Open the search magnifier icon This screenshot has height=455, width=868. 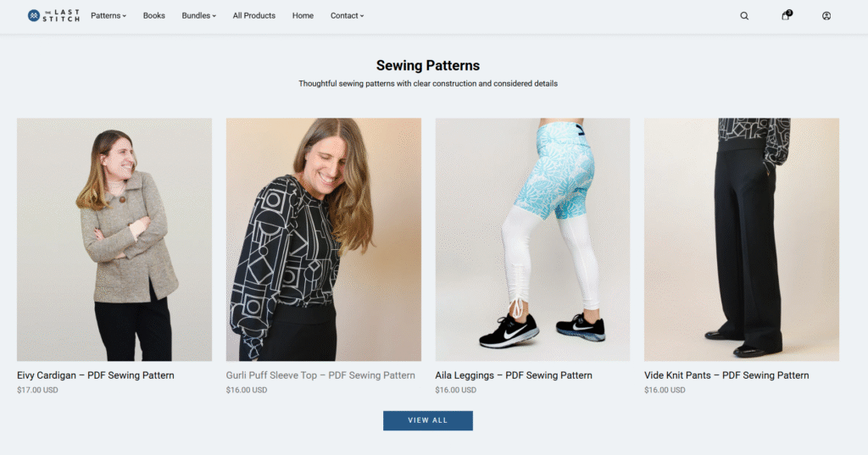coord(744,15)
